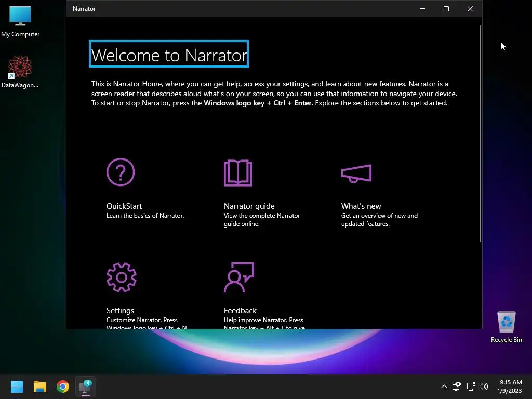Open File Explorer from the taskbar
The width and height of the screenshot is (532, 399).
(39, 387)
